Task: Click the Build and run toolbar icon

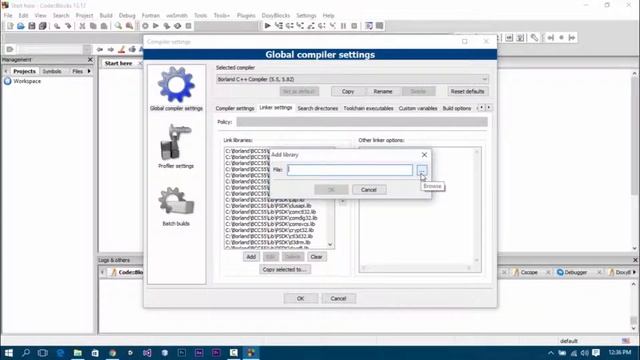Action: (x=167, y=26)
